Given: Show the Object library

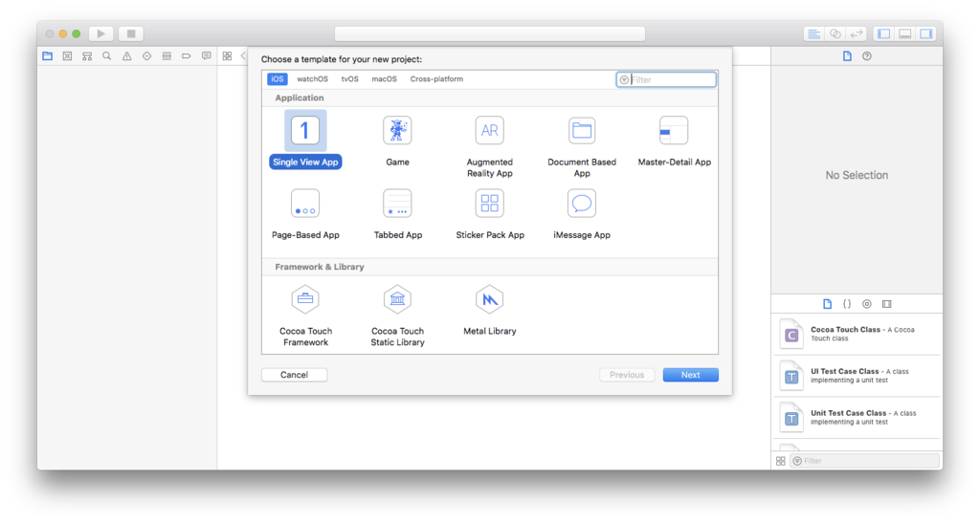Looking at the screenshot, I should (x=867, y=304).
